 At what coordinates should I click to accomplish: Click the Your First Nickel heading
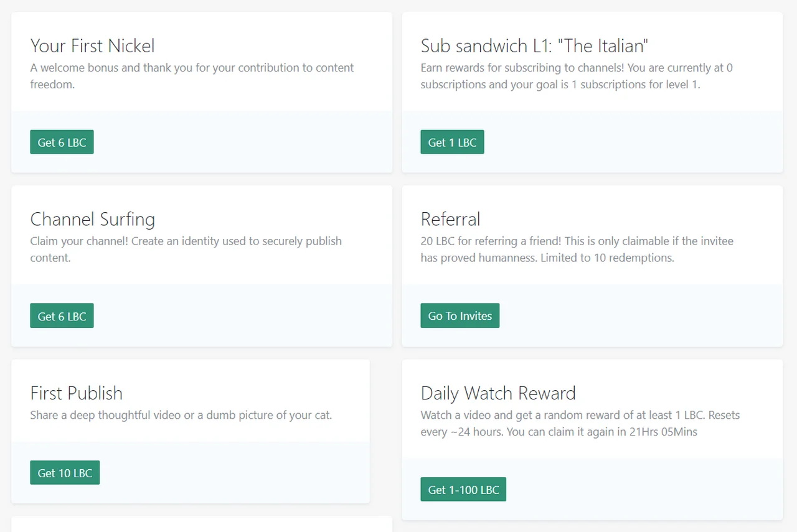coord(92,46)
